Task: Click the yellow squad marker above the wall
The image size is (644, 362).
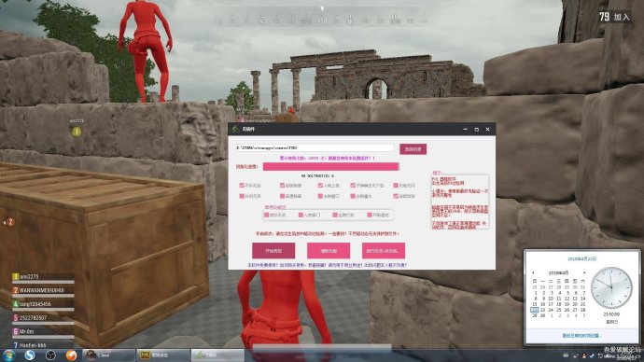Action: [x=77, y=132]
